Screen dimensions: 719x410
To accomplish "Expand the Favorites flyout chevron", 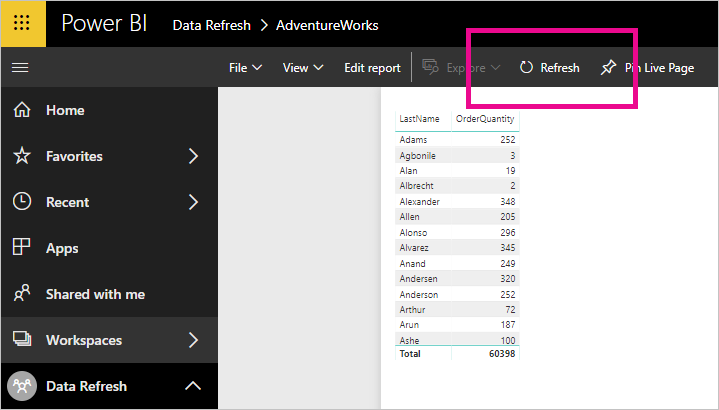I will point(194,156).
